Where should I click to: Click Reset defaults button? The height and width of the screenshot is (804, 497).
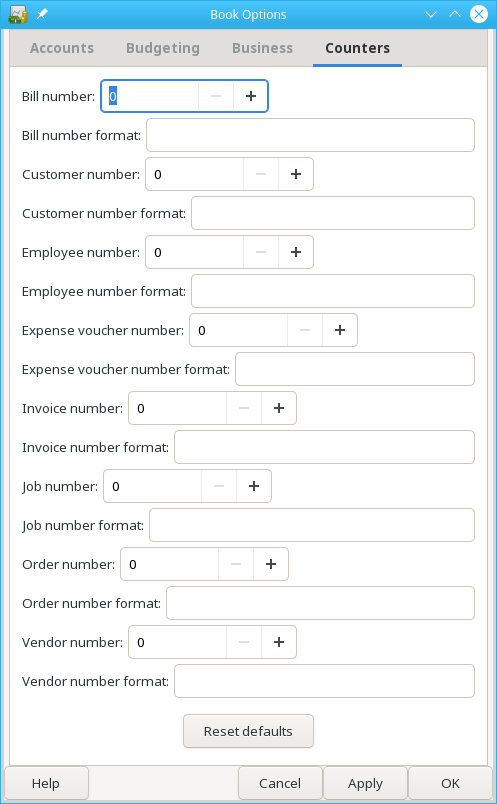(x=248, y=731)
